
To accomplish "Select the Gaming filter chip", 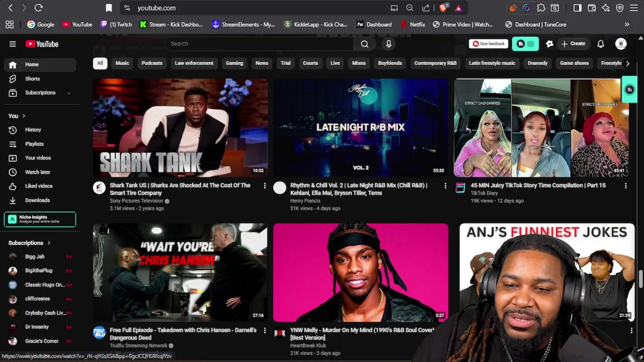I will coord(234,63).
